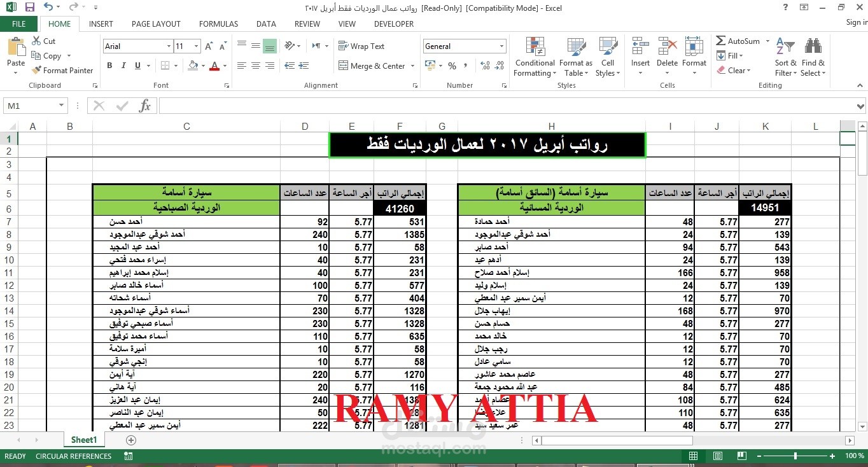Screen dimensions: 868x467
Task: Add a new sheet with plus icon
Action: click(x=131, y=440)
